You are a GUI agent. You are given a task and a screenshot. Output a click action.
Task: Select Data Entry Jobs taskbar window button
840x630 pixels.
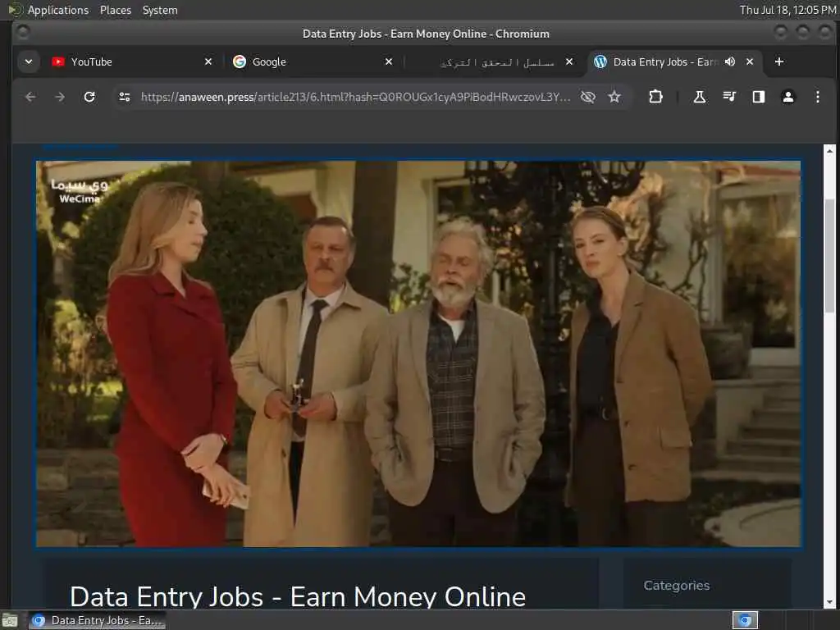[x=97, y=620]
